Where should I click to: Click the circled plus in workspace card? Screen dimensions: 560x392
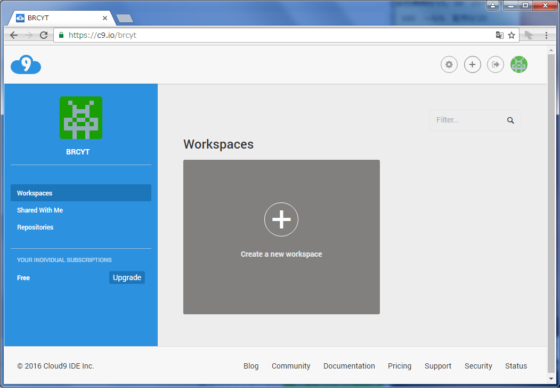(x=281, y=219)
